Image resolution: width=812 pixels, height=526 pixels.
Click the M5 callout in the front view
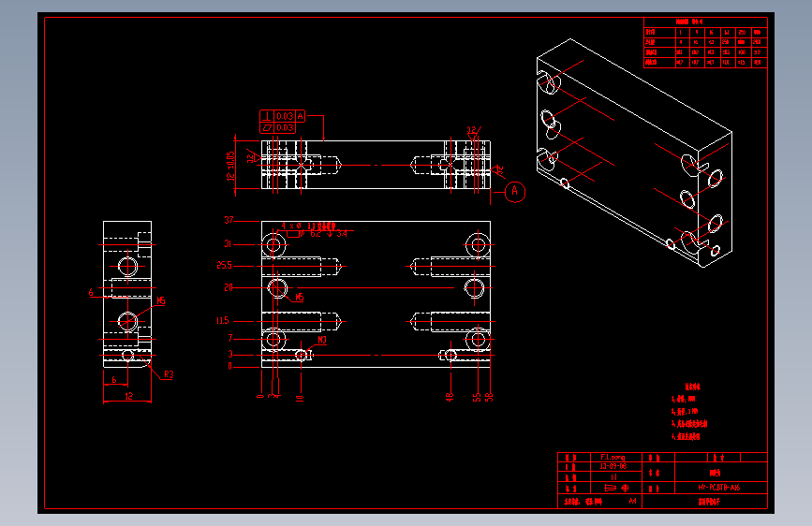click(x=300, y=298)
